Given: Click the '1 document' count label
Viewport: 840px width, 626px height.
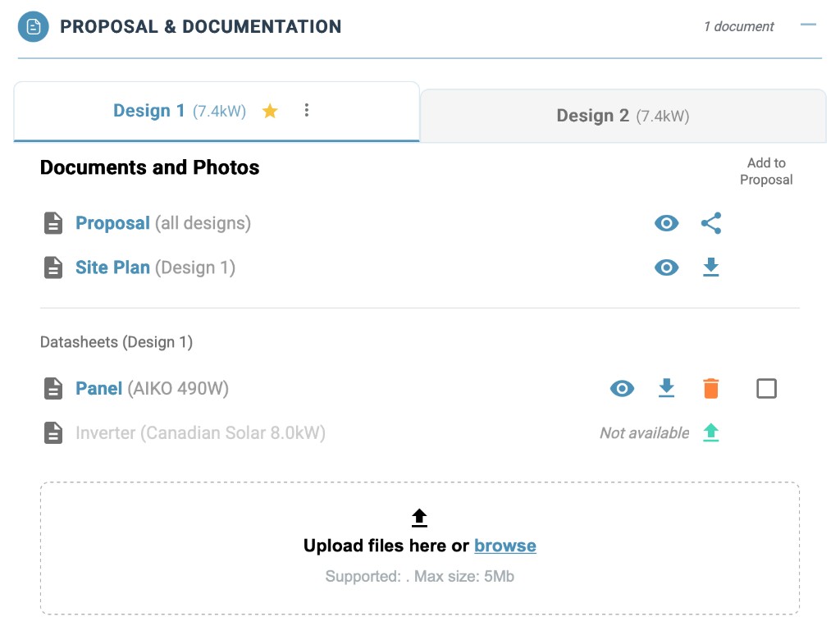Looking at the screenshot, I should pos(739,26).
